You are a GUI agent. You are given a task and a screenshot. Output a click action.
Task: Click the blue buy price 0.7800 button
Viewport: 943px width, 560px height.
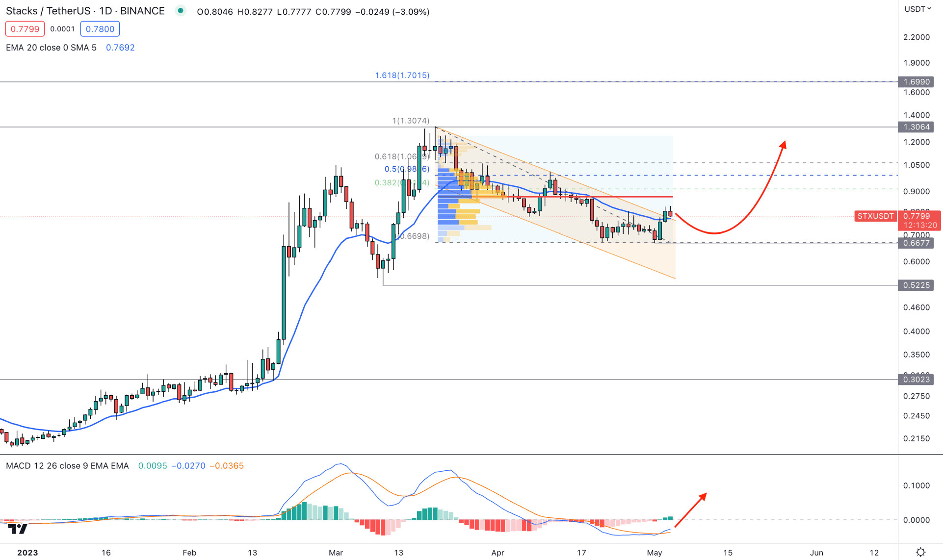[x=100, y=29]
